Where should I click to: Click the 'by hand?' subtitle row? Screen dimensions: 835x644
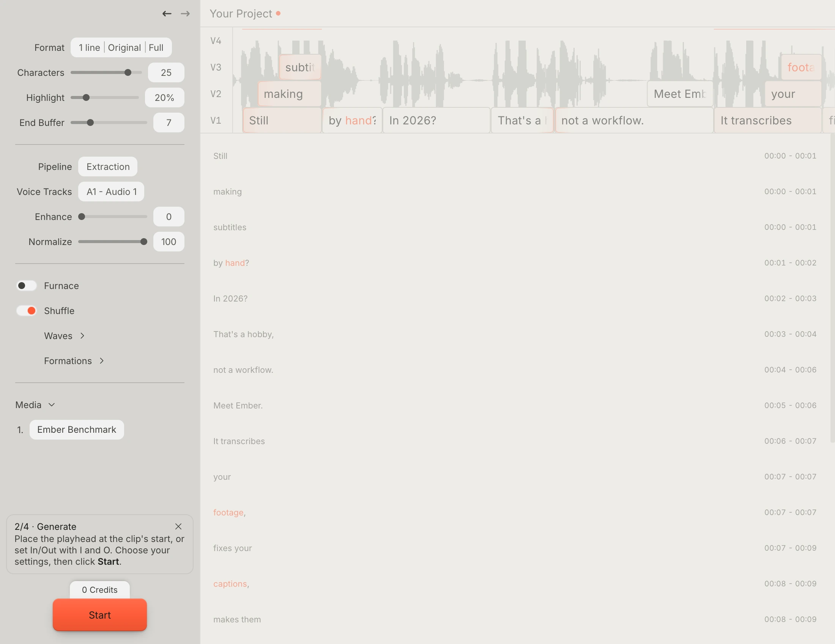(x=515, y=263)
